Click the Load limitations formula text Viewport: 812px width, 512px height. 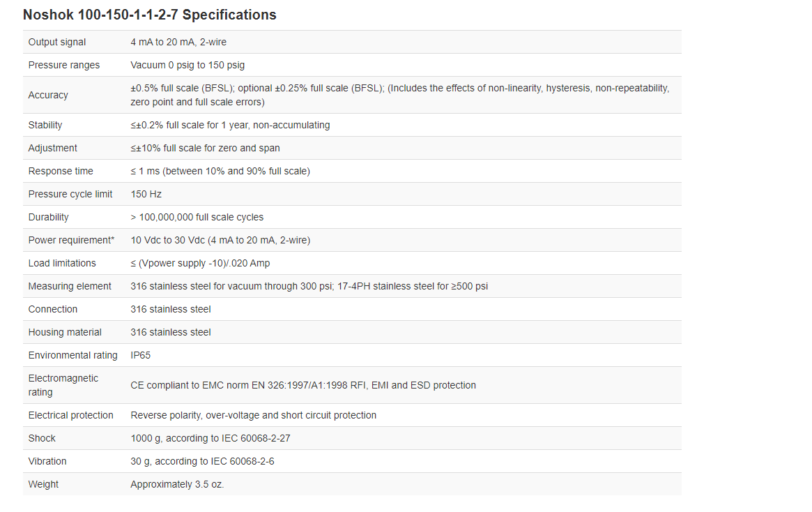200,263
